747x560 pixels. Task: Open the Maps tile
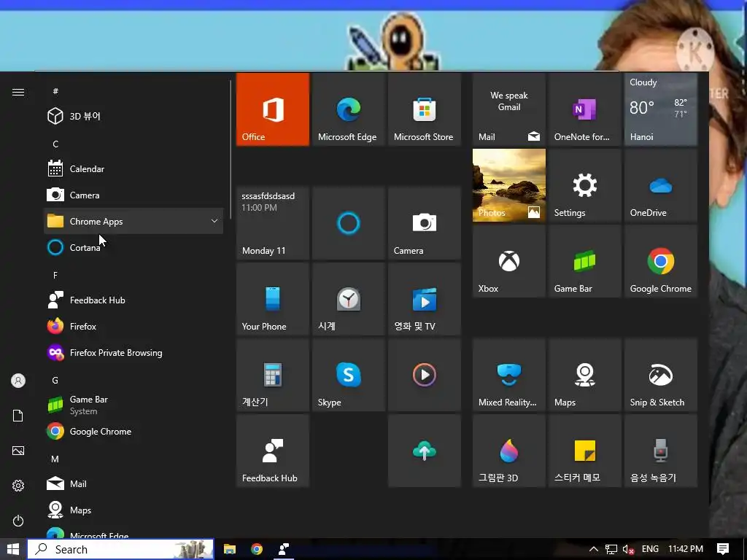(x=584, y=375)
